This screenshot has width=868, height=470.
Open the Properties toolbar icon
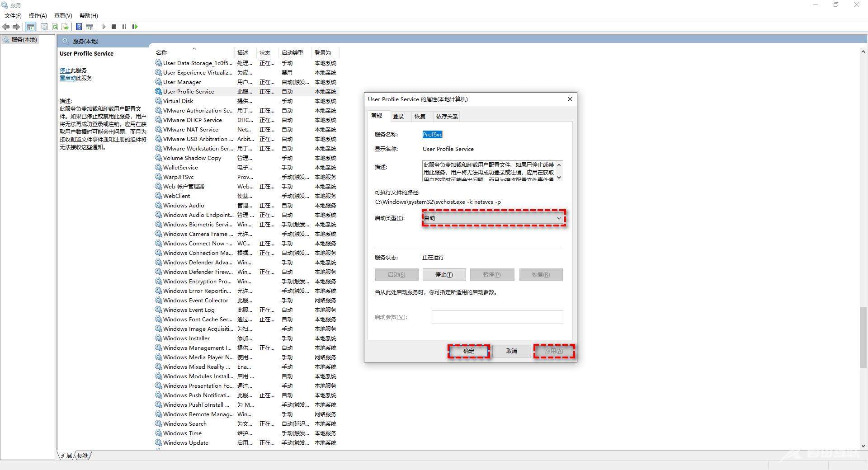[44, 27]
